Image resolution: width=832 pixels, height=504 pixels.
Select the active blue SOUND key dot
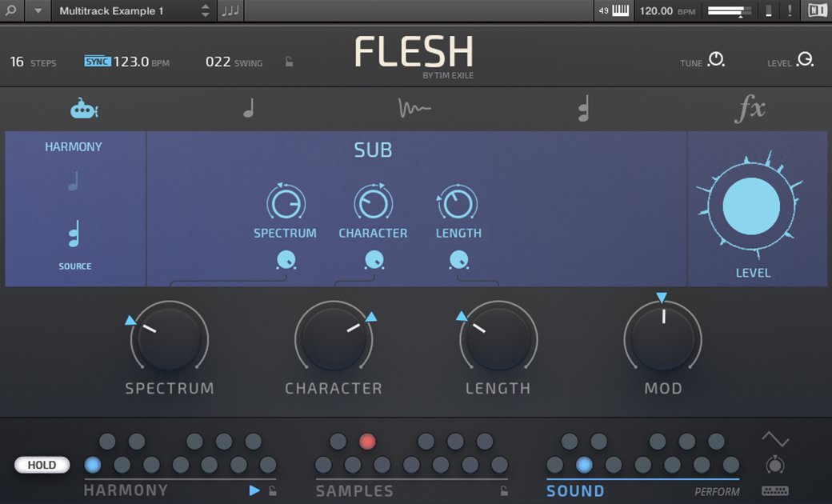584,466
